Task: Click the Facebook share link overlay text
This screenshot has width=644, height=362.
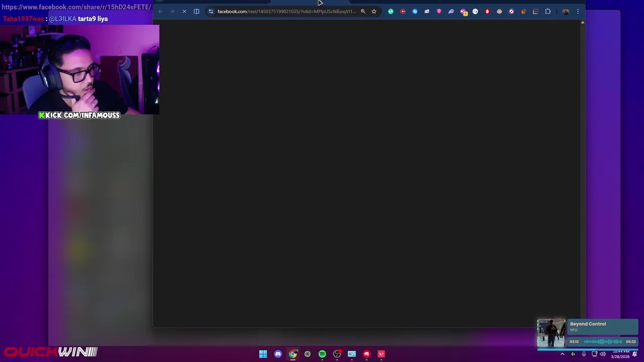Action: (x=76, y=7)
